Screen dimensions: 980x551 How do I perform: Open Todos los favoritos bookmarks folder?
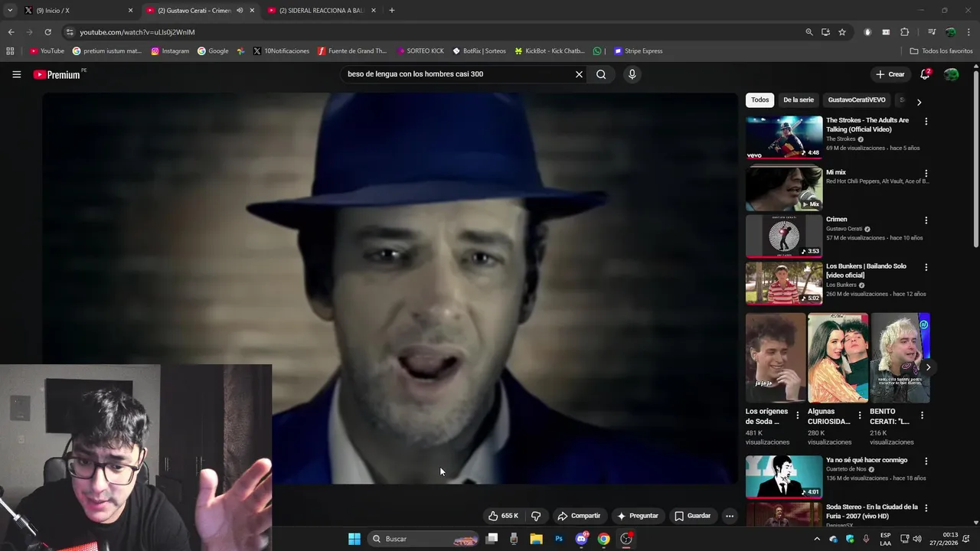(x=941, y=51)
